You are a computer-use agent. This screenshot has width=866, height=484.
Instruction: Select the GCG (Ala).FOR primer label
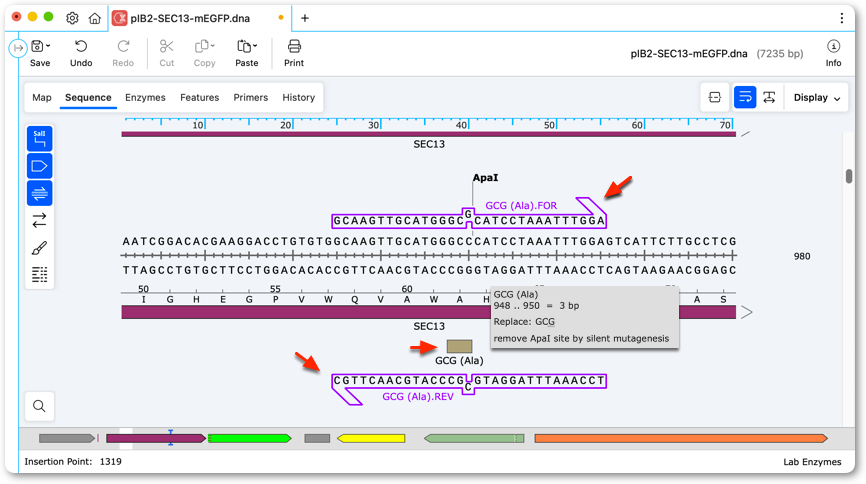point(521,206)
